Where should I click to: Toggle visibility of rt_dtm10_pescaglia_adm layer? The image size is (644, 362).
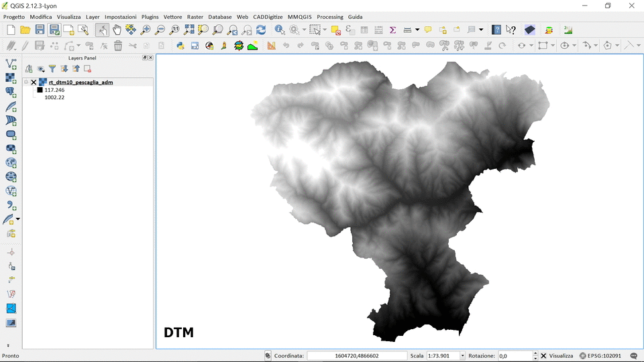tap(34, 82)
